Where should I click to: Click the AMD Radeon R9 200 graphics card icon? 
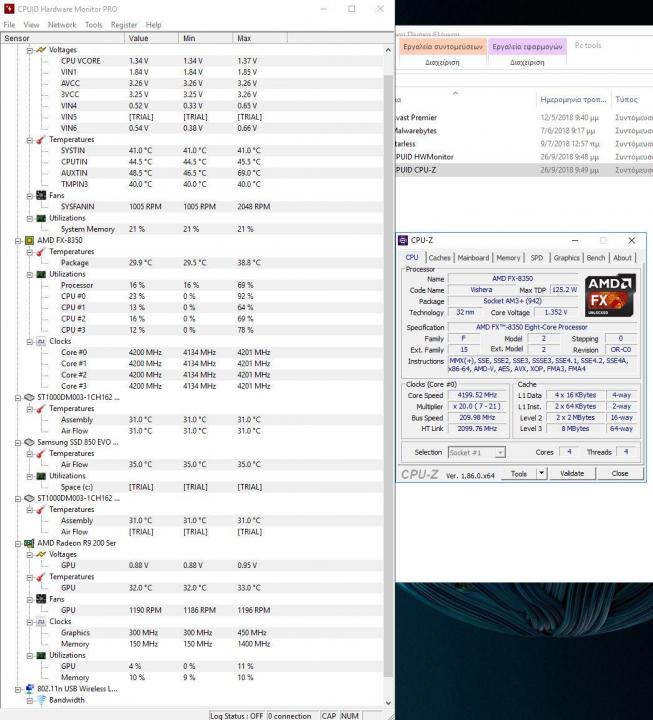coord(29,543)
